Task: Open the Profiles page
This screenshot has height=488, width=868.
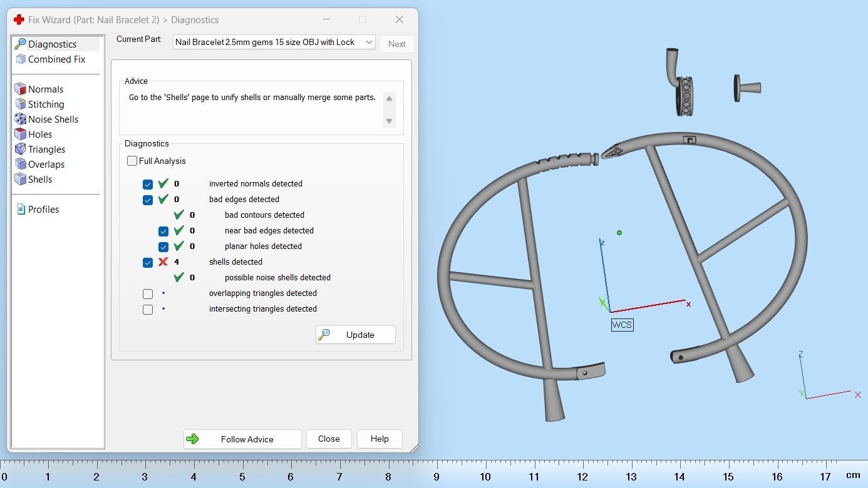Action: (43, 209)
